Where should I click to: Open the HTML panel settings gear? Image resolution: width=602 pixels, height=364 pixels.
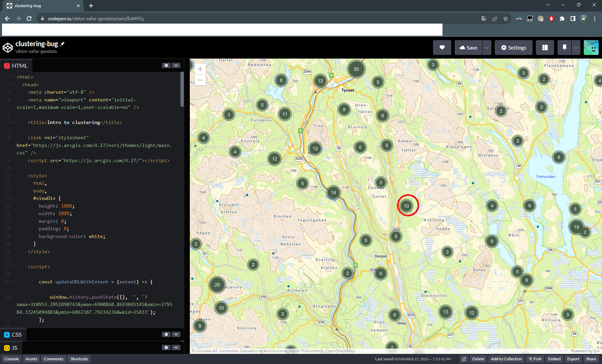(166, 65)
